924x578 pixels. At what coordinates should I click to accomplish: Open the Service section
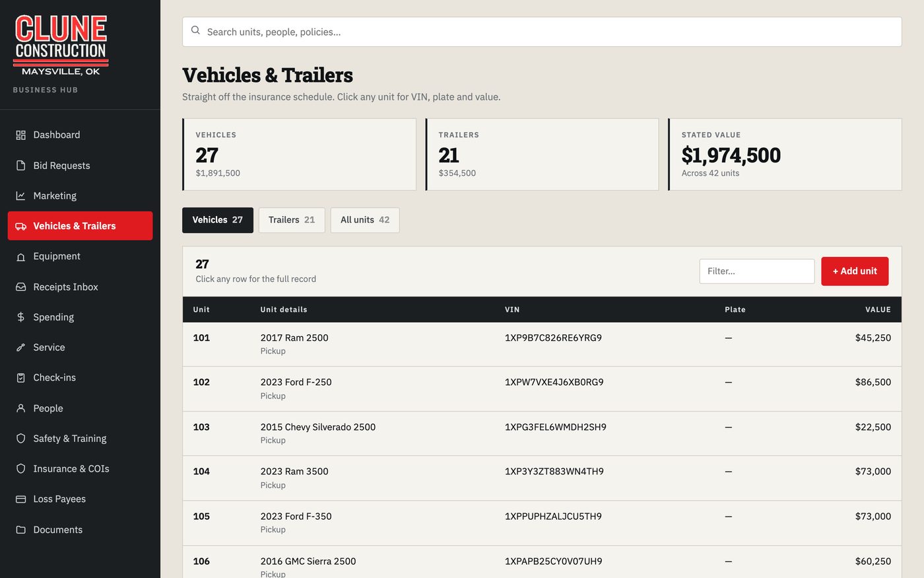[80, 347]
